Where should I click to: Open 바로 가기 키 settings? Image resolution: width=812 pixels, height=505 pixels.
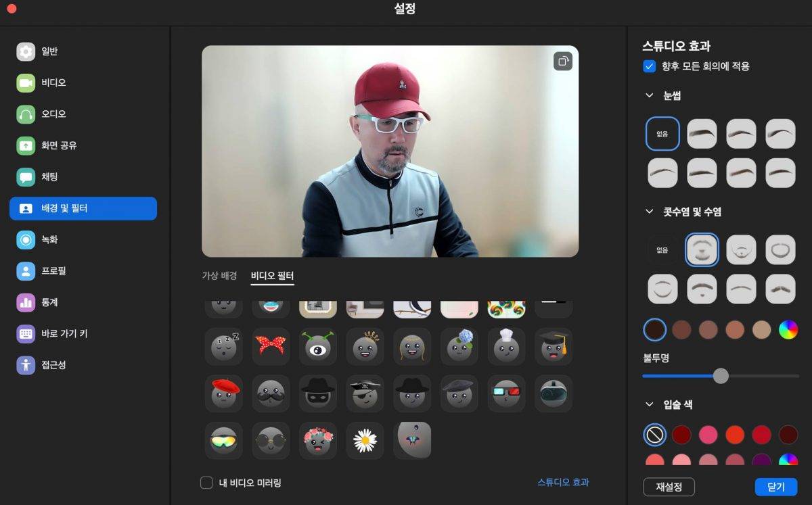pos(83,333)
